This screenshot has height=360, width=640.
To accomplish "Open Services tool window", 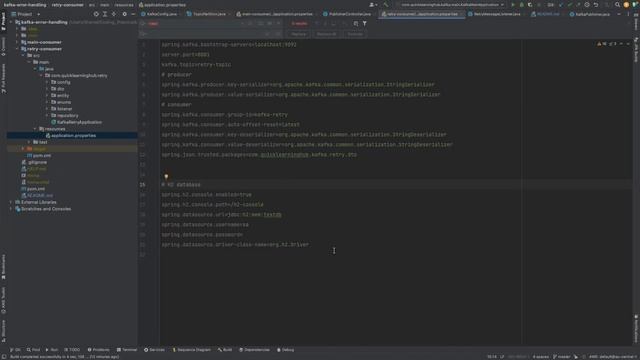I will point(154,350).
